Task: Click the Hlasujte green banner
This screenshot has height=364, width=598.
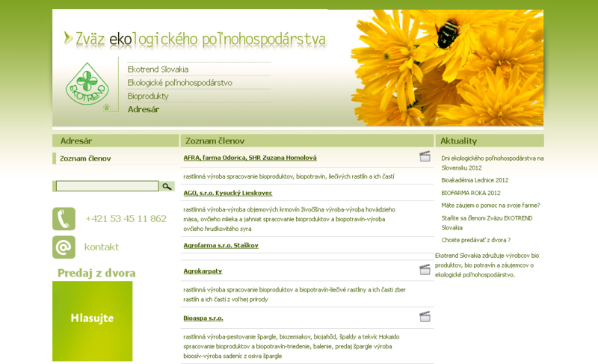Action: [92, 321]
